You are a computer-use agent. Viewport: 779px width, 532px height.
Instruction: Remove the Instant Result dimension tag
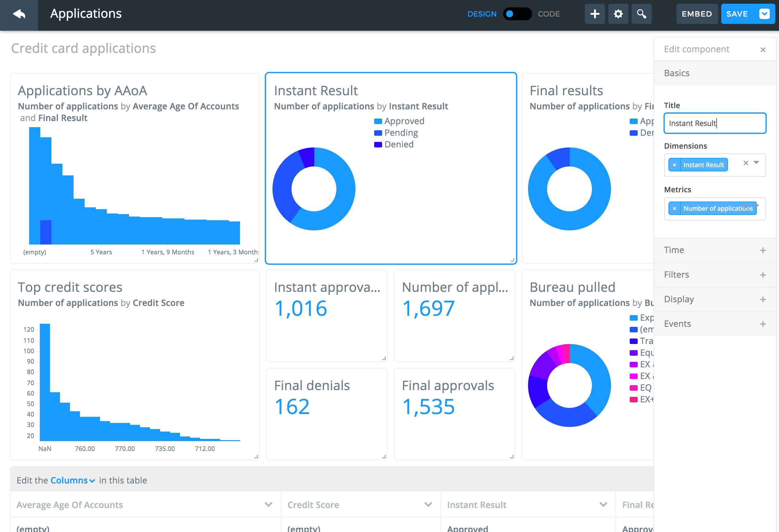click(675, 165)
